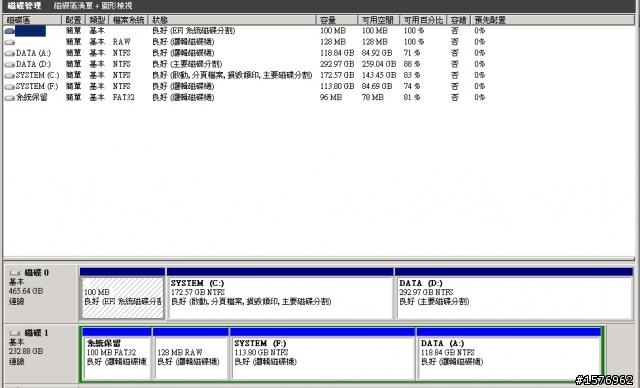The height and width of the screenshot is (388, 640).
Task: Sort by the 預先配置 column header
Action: (552, 20)
